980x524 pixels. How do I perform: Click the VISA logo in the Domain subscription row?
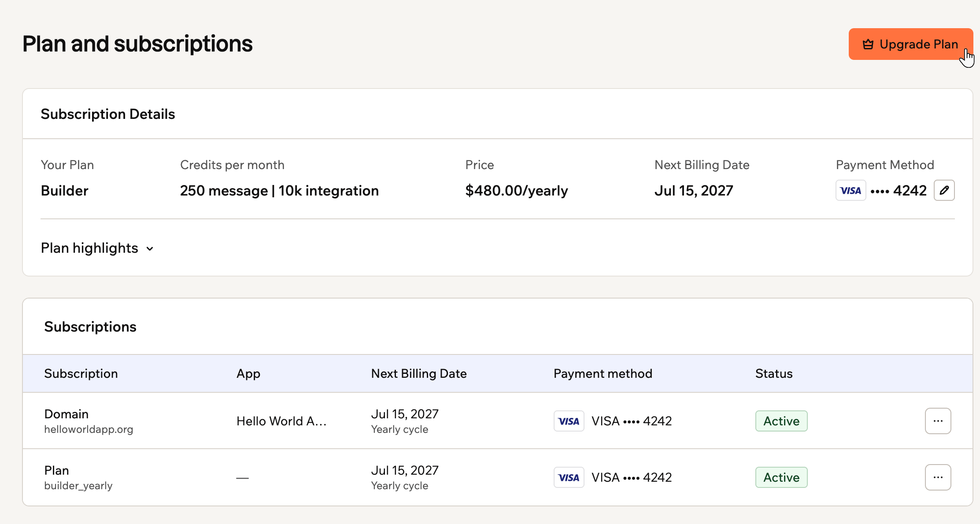pyautogui.click(x=569, y=421)
